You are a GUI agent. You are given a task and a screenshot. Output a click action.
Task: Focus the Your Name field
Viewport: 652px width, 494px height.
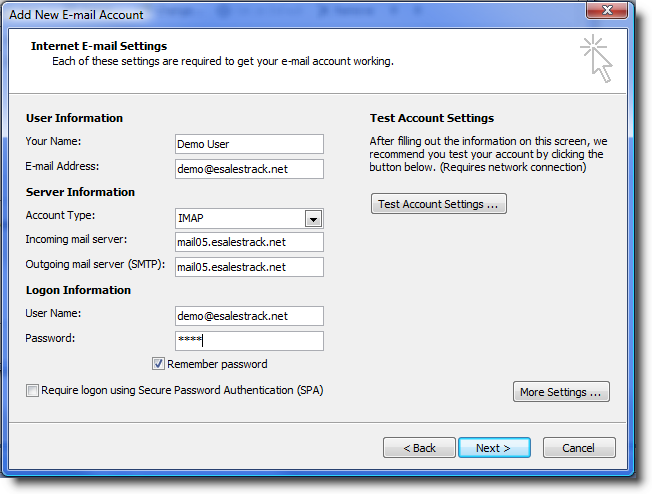(x=249, y=144)
